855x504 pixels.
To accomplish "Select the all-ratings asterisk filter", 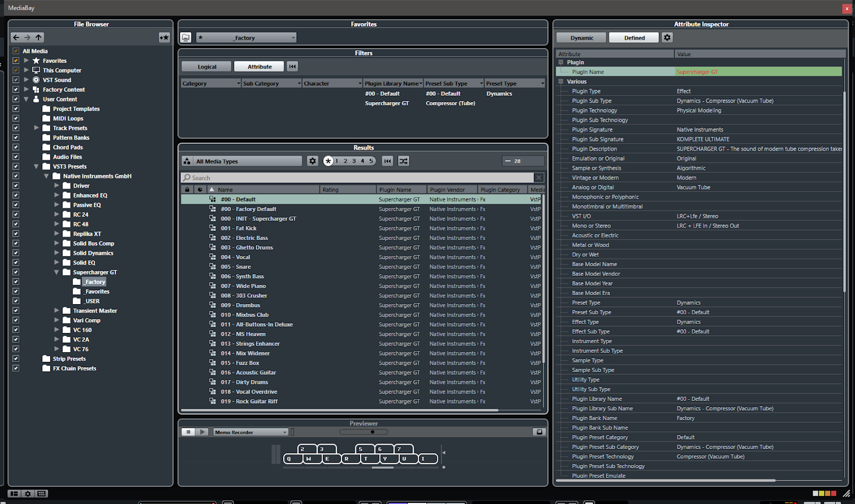I will tap(328, 161).
